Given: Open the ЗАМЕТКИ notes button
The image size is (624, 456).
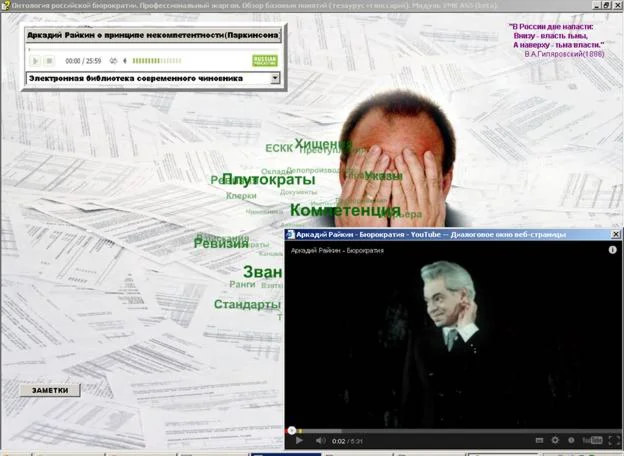Looking at the screenshot, I should point(50,390).
